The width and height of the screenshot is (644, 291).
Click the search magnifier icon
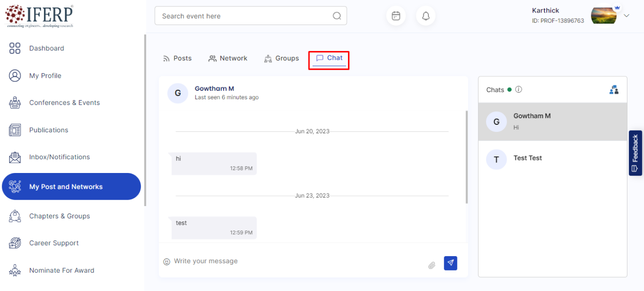pyautogui.click(x=337, y=16)
